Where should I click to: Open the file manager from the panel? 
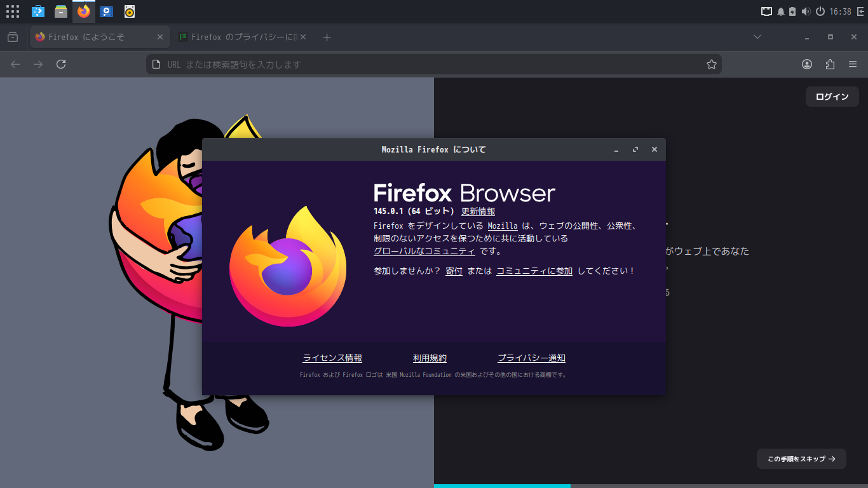point(61,11)
